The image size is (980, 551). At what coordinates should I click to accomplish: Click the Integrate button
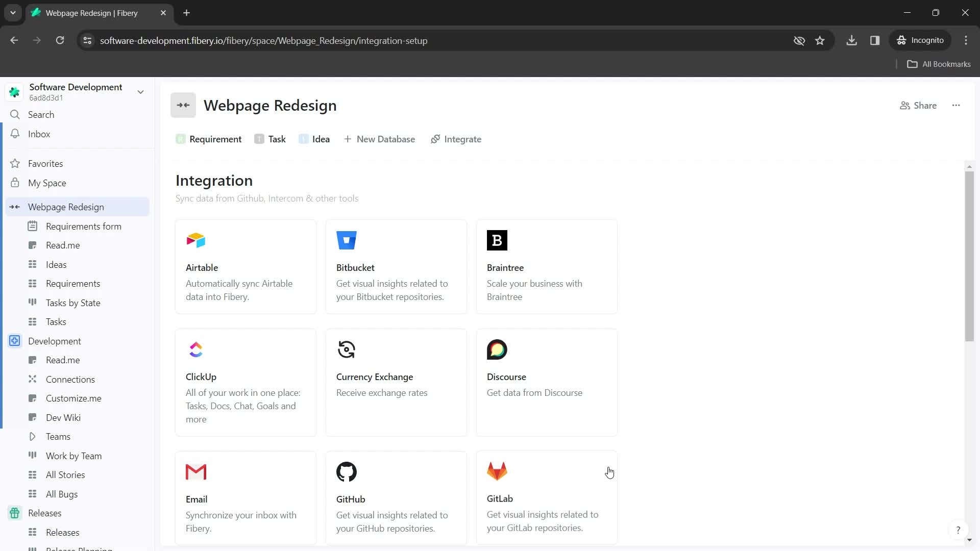[x=458, y=139]
